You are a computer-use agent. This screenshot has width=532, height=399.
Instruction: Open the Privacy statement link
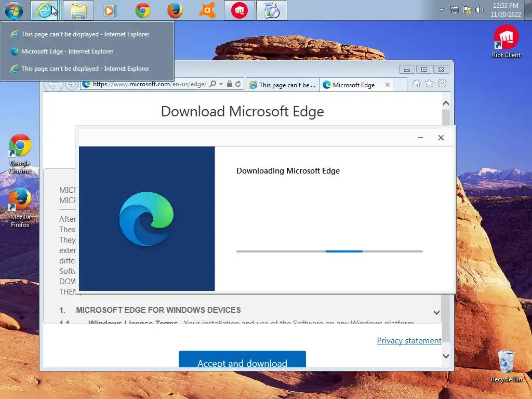[409, 341]
